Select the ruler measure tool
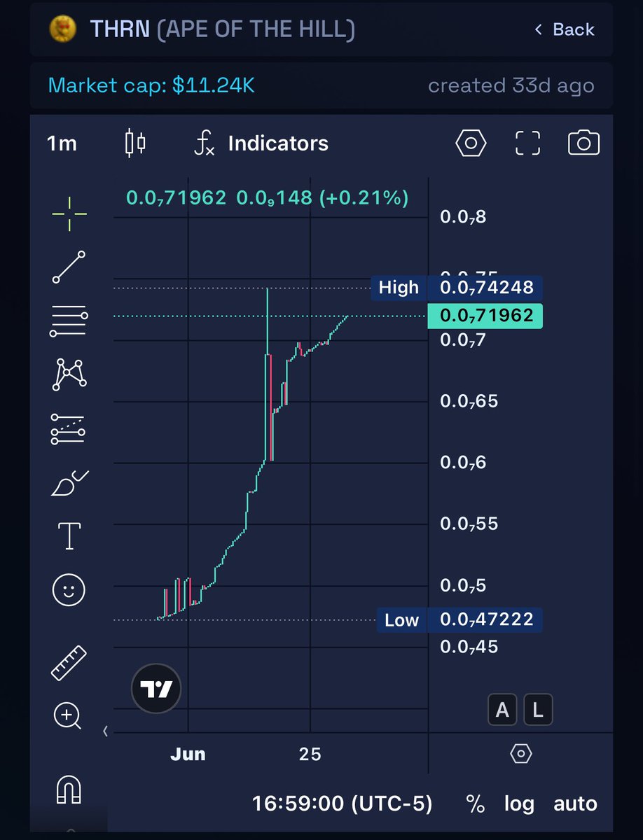643x840 pixels. tap(69, 663)
